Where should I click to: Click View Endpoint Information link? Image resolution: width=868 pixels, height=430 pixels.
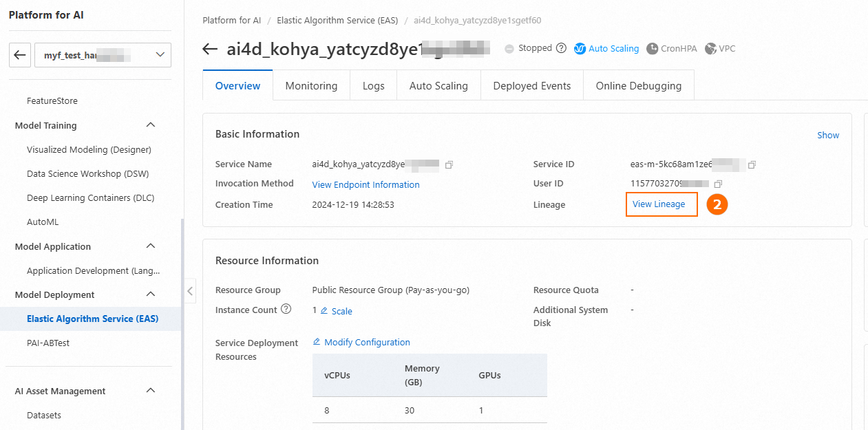[x=366, y=185]
